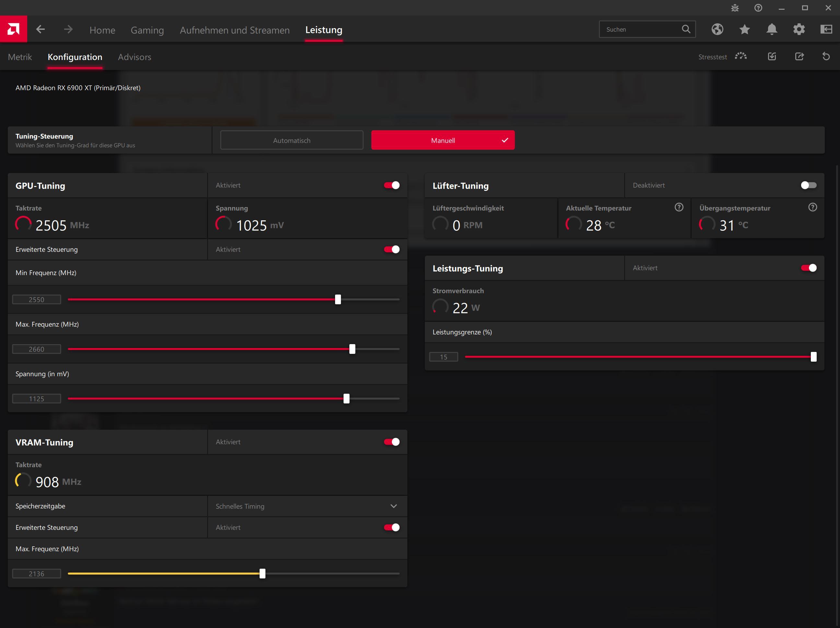
Task: Click the load profile icon
Action: pyautogui.click(x=772, y=57)
